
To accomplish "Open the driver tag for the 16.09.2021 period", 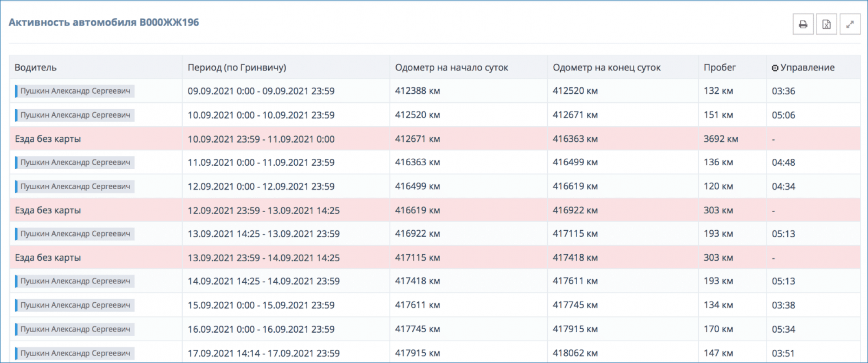I will tap(75, 329).
